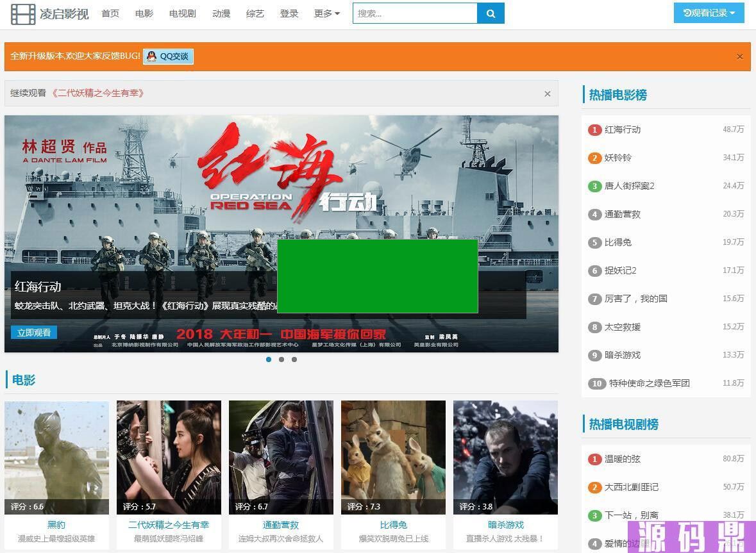This screenshot has height=553, width=756.
Task: Open the 黑豹 movie poster
Action: click(x=57, y=457)
